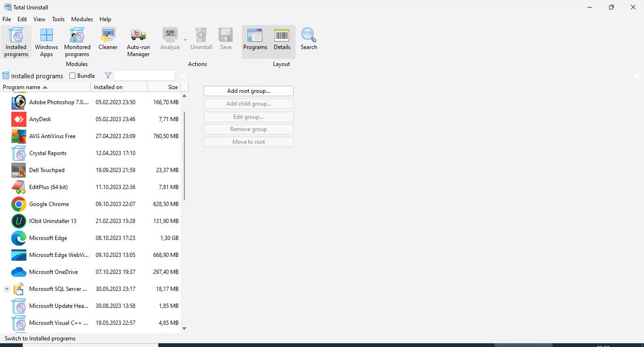Click the Move to root button
Image resolution: width=644 pixels, height=347 pixels.
tap(248, 142)
